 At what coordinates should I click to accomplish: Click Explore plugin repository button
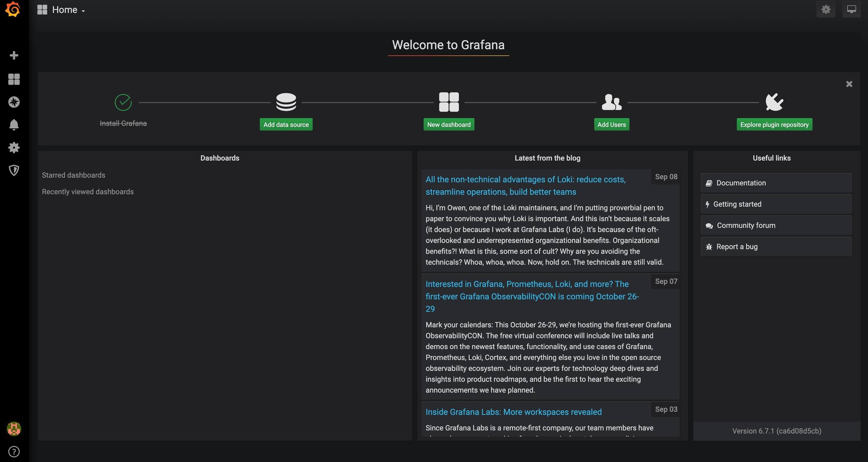[x=774, y=125]
